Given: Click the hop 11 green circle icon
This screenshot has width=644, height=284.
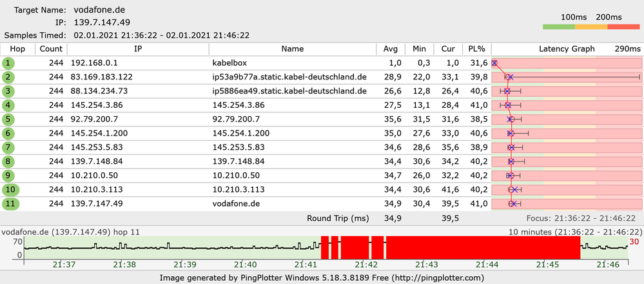Looking at the screenshot, I should point(10,204).
